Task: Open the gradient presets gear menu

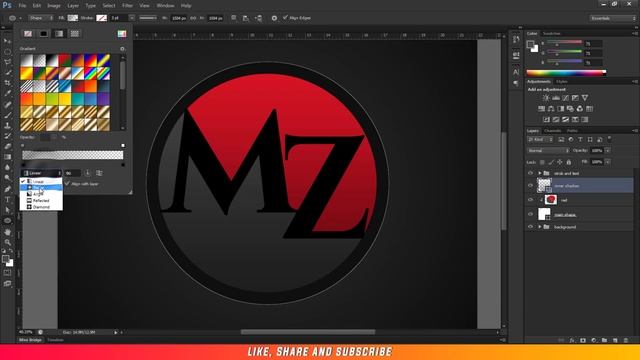Action: point(122,49)
